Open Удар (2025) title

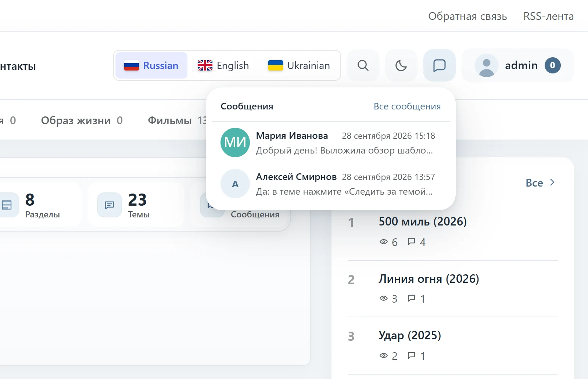tap(410, 335)
